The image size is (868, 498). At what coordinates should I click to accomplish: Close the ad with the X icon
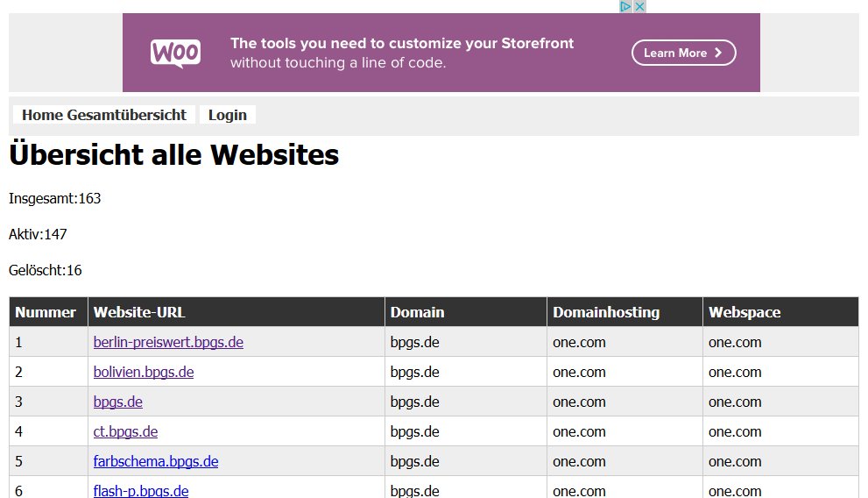click(639, 6)
